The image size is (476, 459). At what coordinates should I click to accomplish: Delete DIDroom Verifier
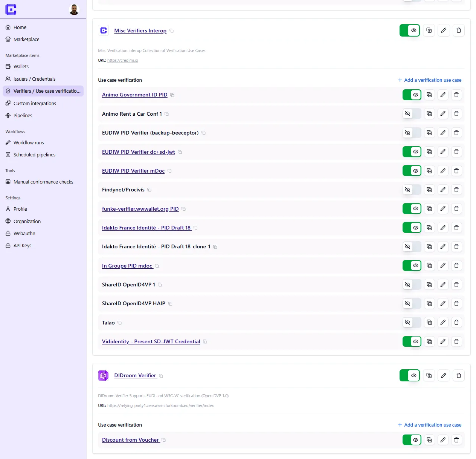tap(459, 375)
